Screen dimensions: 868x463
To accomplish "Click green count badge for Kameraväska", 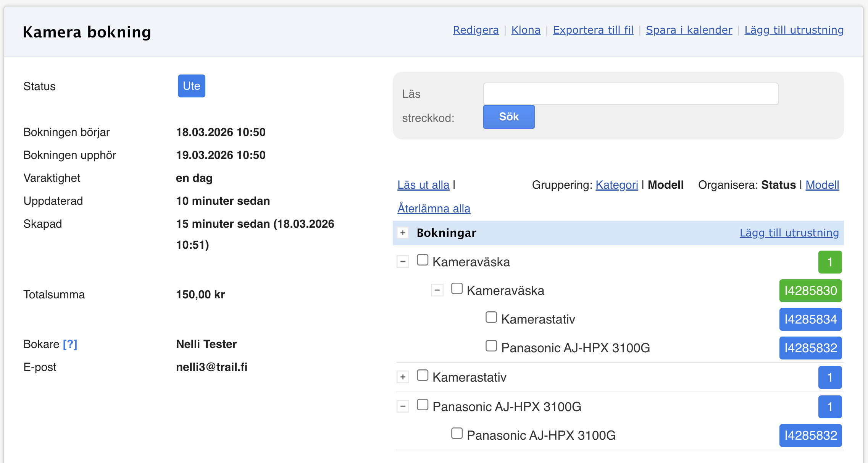I will 830,262.
